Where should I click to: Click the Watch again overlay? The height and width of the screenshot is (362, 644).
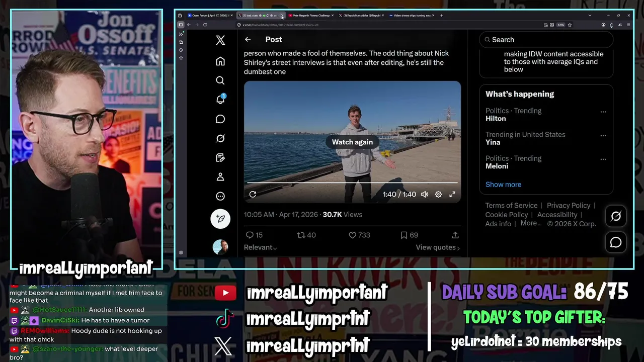(x=352, y=142)
